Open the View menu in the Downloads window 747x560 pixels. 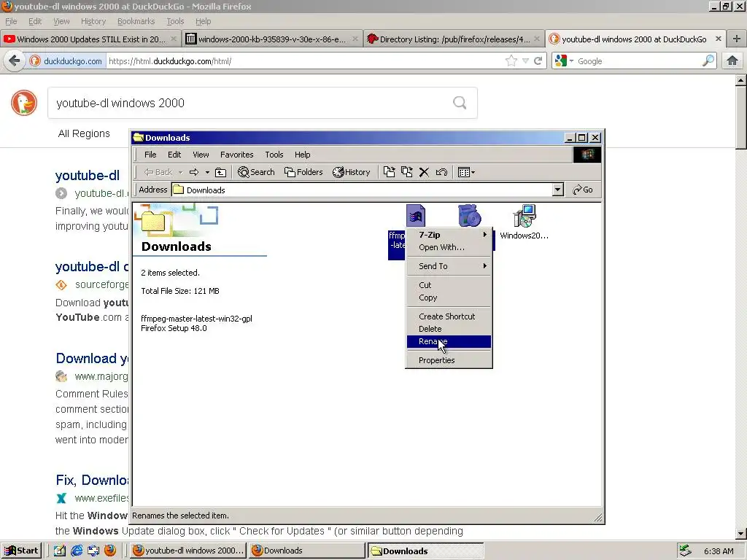(x=201, y=155)
